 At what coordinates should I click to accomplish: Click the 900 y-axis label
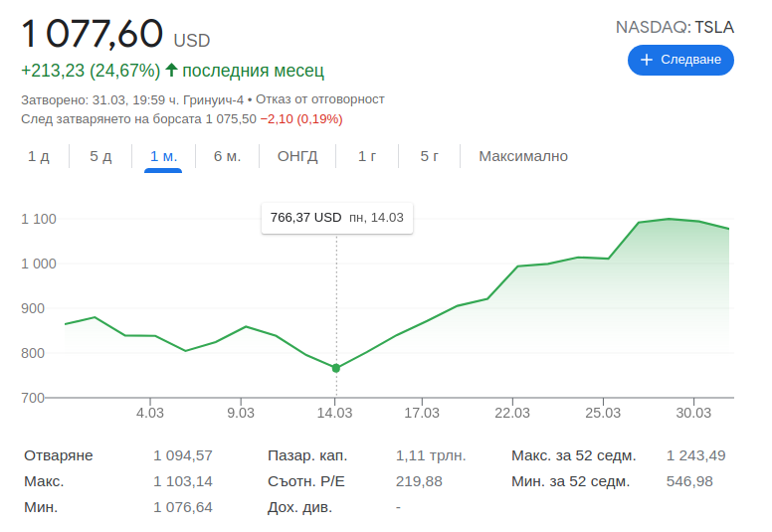click(x=33, y=308)
